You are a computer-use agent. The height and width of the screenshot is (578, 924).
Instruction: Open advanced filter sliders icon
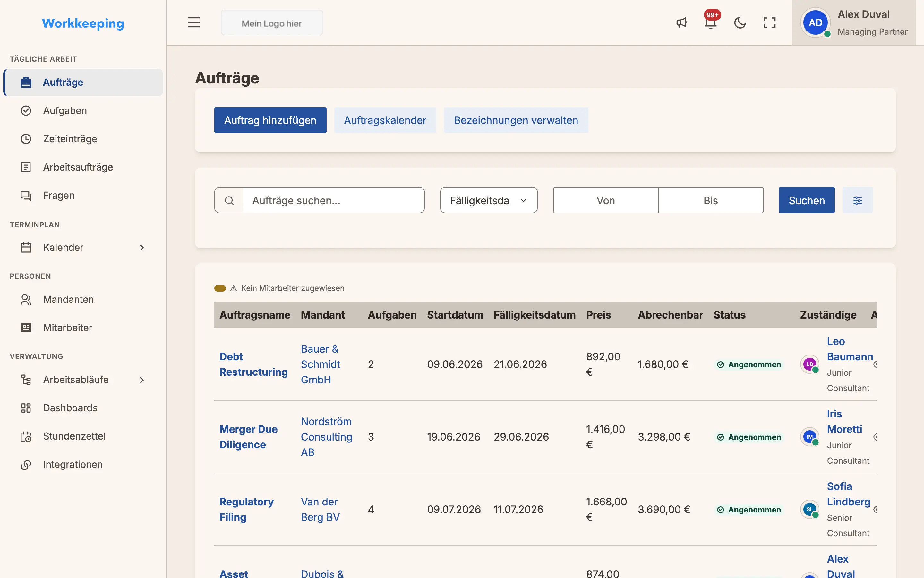click(x=858, y=200)
